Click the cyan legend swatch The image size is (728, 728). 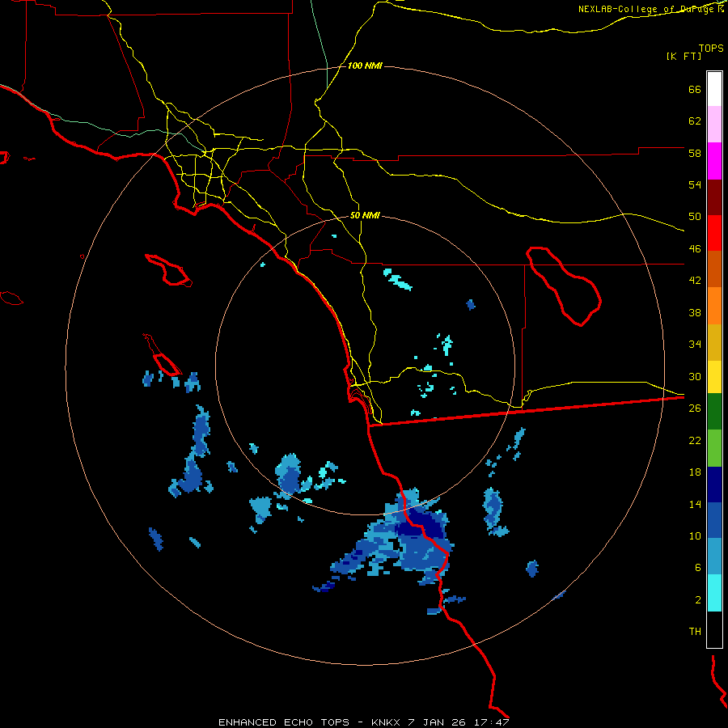[714, 593]
